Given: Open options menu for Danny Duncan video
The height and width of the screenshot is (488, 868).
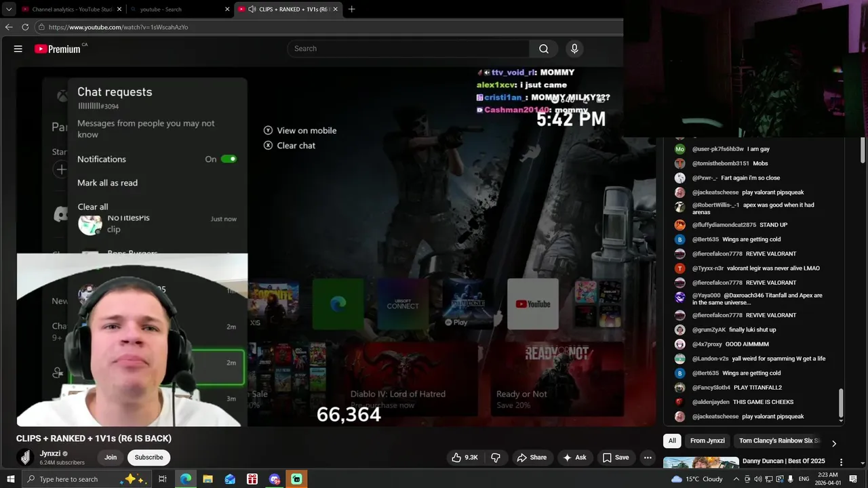Looking at the screenshot, I should click(841, 462).
